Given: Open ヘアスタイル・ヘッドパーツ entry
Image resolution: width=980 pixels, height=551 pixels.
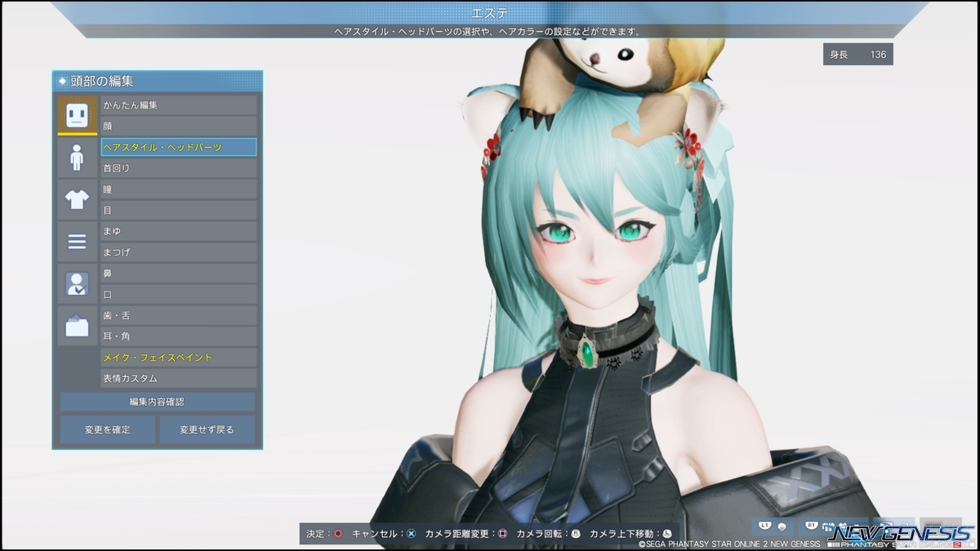Looking at the screenshot, I should [178, 147].
